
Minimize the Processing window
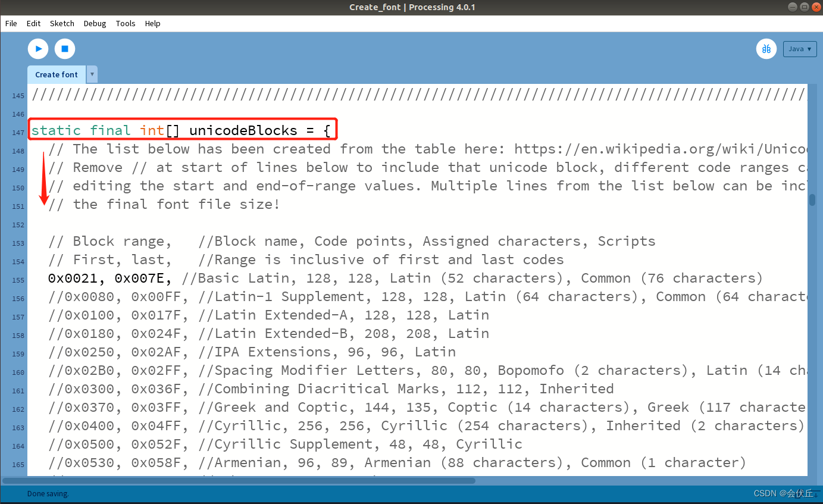(793, 7)
